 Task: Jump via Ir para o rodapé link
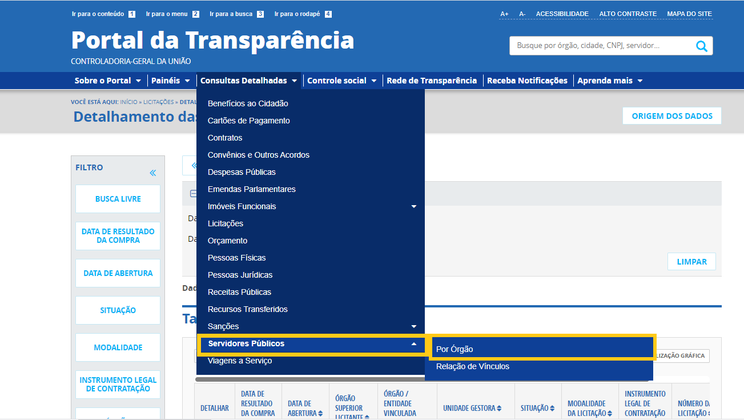pos(303,14)
